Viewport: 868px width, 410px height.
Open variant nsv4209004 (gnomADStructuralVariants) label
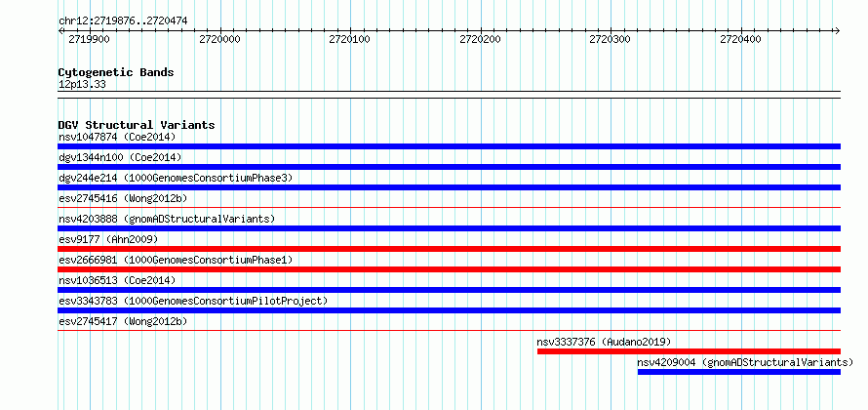pos(745,362)
